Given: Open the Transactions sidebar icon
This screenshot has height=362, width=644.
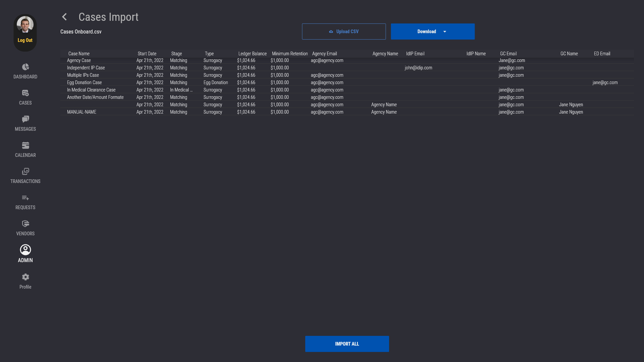Looking at the screenshot, I should pos(25,172).
